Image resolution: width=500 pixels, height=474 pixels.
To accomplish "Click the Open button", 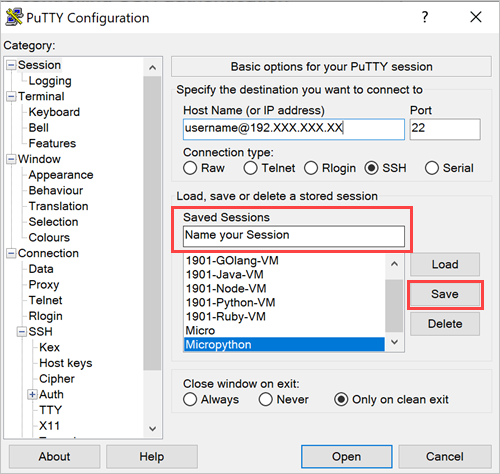I will coord(346,456).
